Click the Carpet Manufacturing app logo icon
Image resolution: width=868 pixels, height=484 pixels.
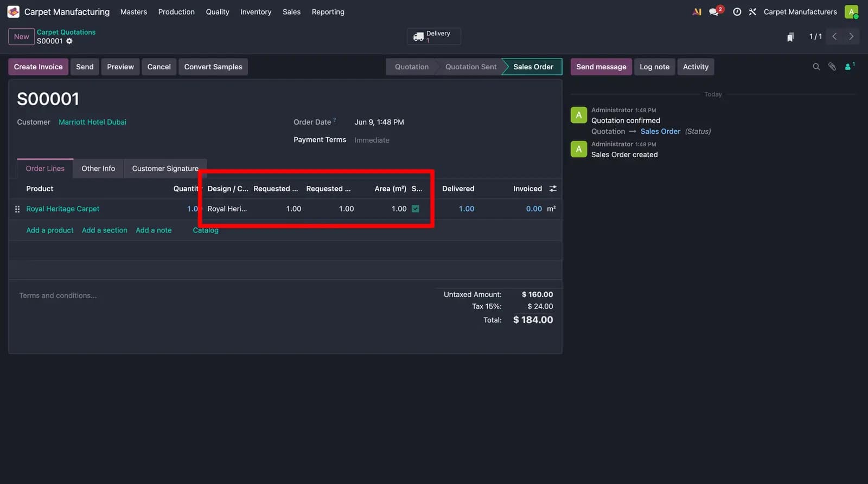pos(14,11)
